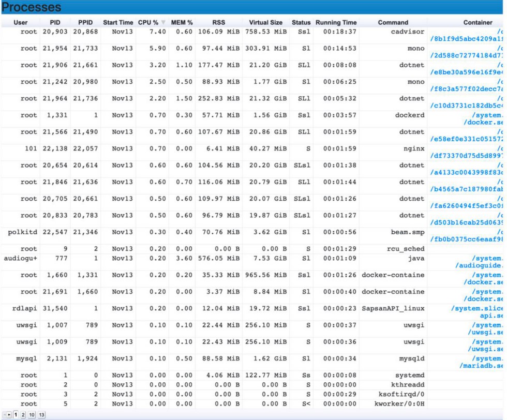The height and width of the screenshot is (420, 507).
Task: Open dockerd /system docker service link
Action: pyautogui.click(x=483, y=119)
